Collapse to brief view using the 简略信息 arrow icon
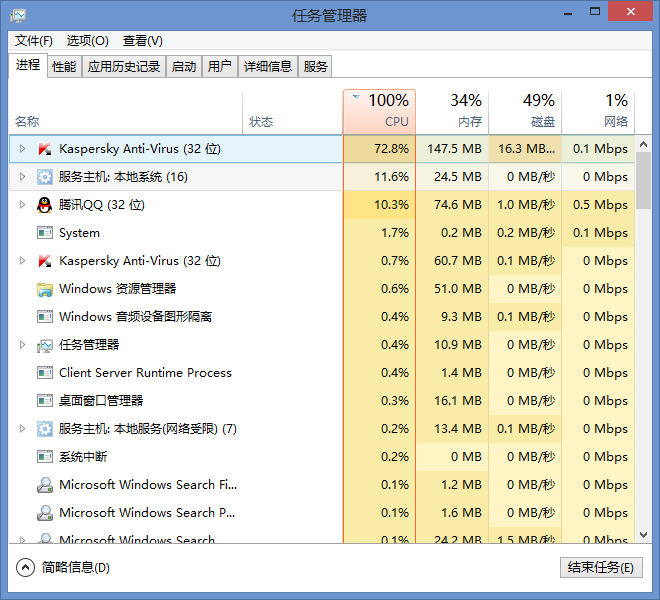660x600 pixels. 25,568
